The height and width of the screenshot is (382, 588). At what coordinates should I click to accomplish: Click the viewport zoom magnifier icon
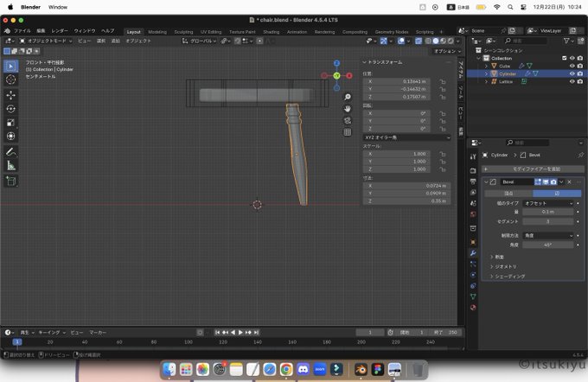click(x=348, y=97)
